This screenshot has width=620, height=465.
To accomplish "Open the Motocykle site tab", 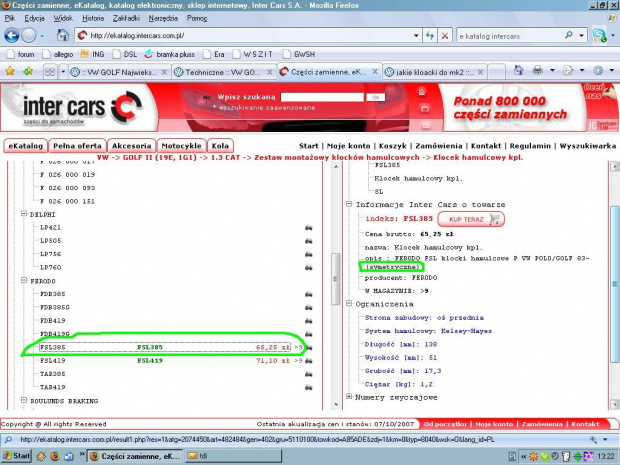I will coord(181,146).
